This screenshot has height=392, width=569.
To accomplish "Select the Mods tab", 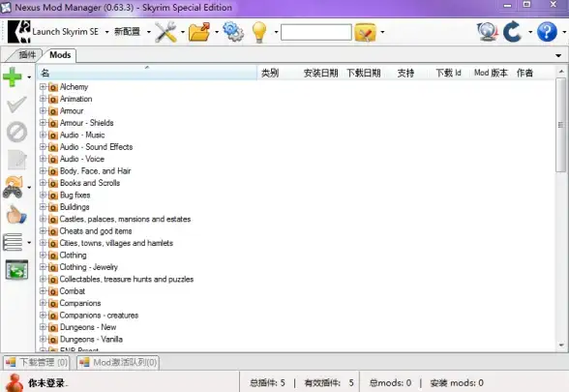I will (x=60, y=55).
